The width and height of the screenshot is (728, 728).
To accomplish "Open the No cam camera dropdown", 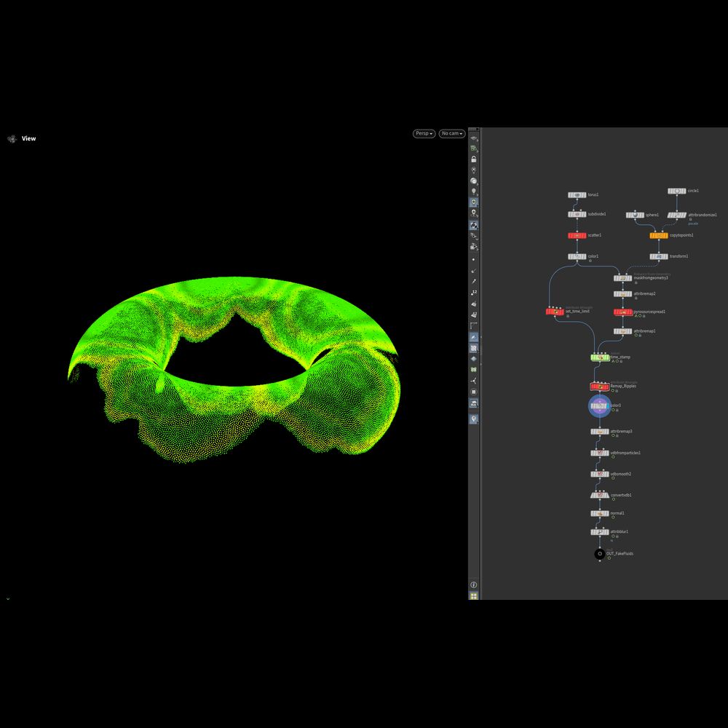I will pos(451,134).
